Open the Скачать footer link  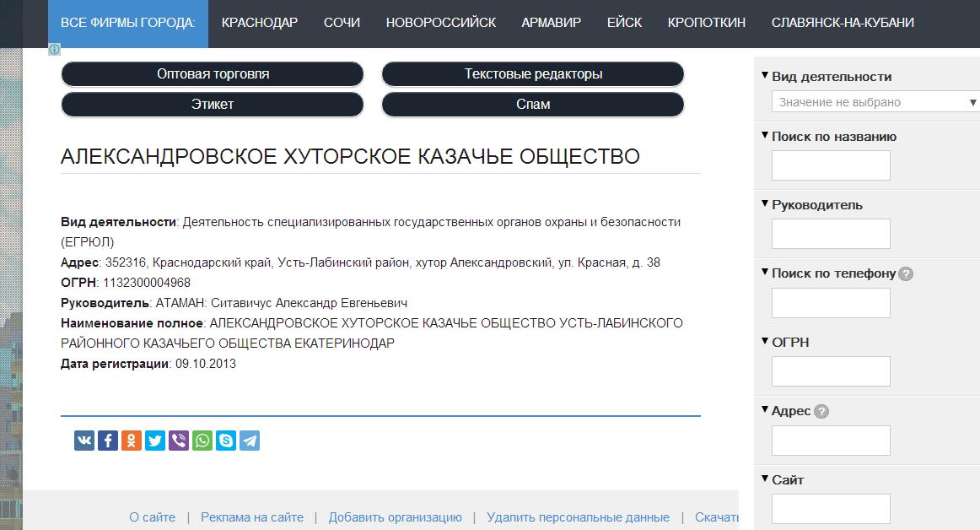(x=717, y=517)
